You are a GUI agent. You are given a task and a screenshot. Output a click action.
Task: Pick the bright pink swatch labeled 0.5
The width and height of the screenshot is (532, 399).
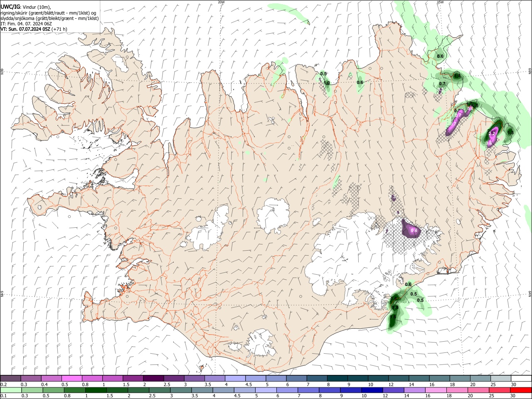coord(71,378)
